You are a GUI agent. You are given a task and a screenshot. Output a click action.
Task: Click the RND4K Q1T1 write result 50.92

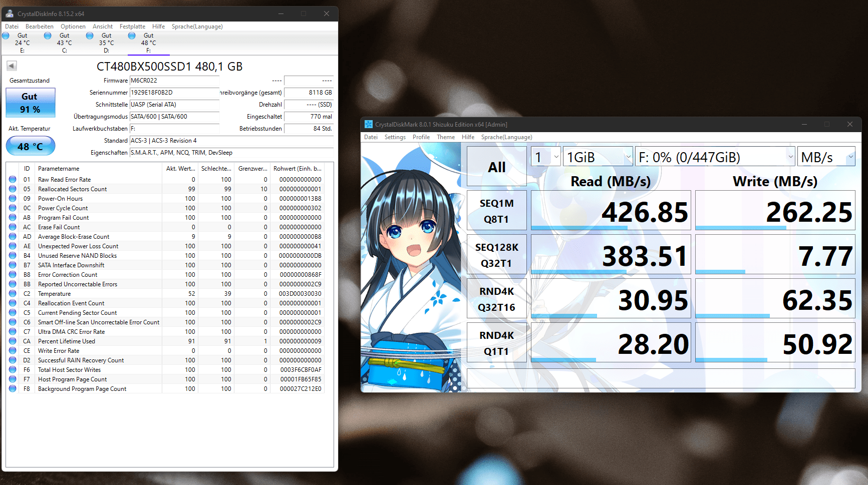[775, 343]
